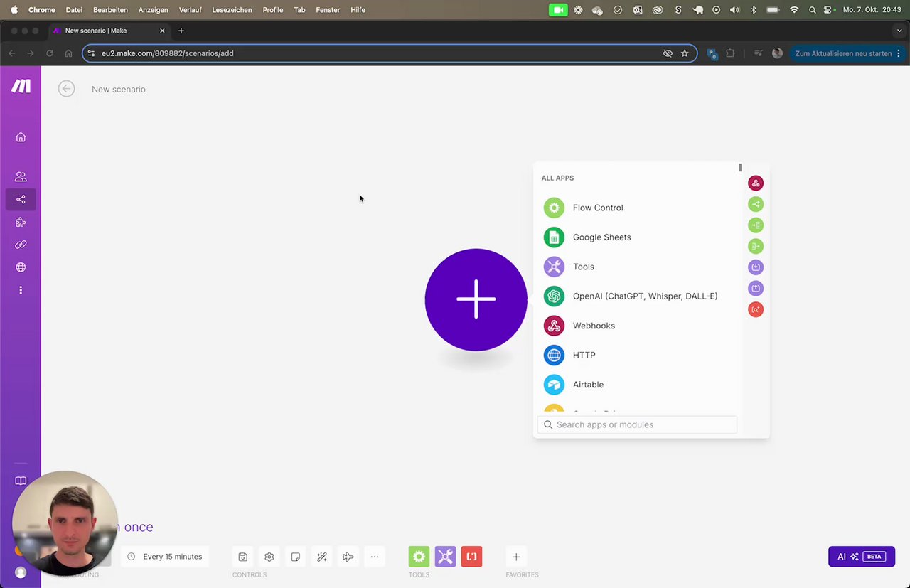Click the airplane Explain flow icon

[x=348, y=557]
